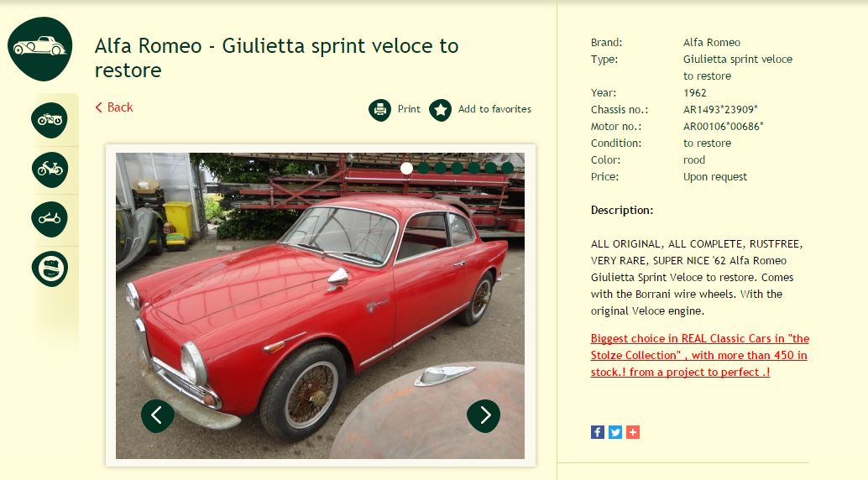The height and width of the screenshot is (480, 868).
Task: Click the red Giulietta main photo
Action: [x=320, y=305]
